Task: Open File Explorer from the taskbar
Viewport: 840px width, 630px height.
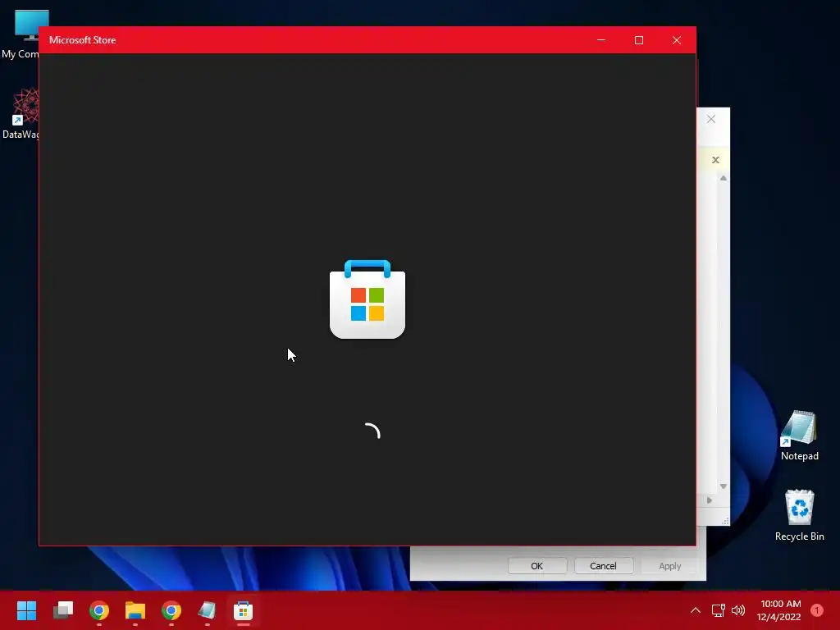Action: coord(135,610)
